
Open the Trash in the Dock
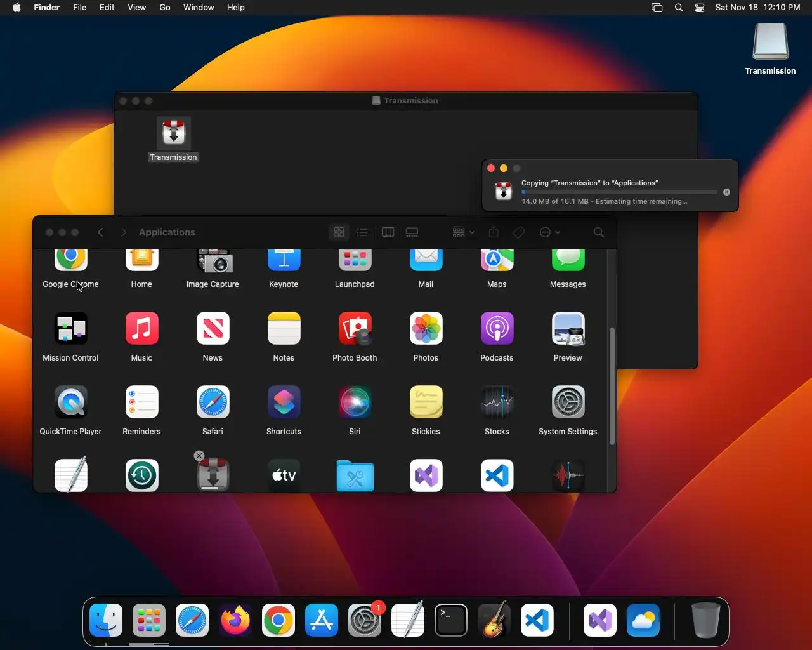click(705, 620)
